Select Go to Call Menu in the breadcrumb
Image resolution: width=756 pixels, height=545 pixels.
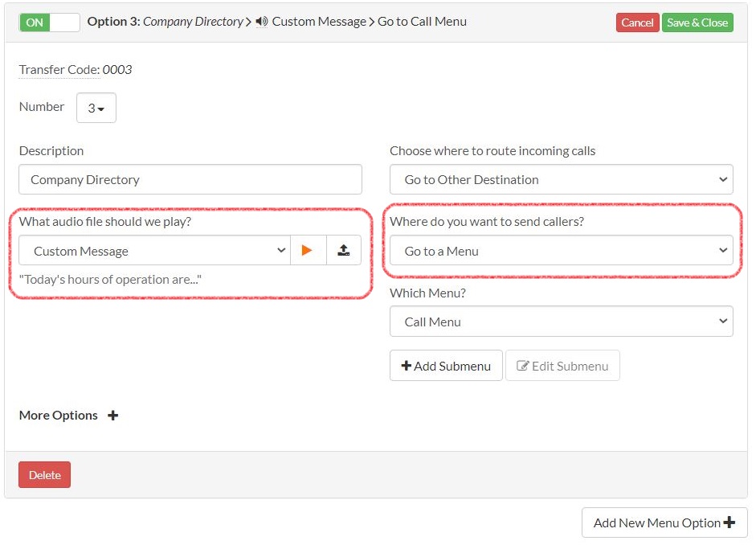click(425, 22)
